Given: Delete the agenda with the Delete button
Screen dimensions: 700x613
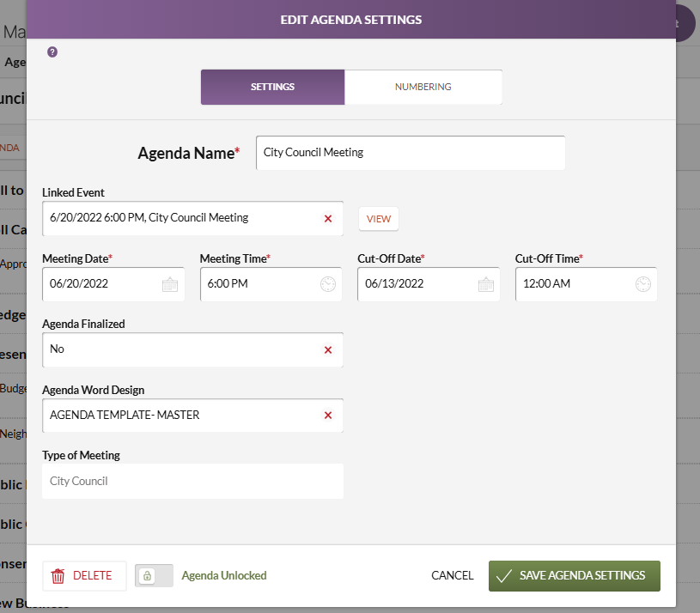Looking at the screenshot, I should click(84, 576).
